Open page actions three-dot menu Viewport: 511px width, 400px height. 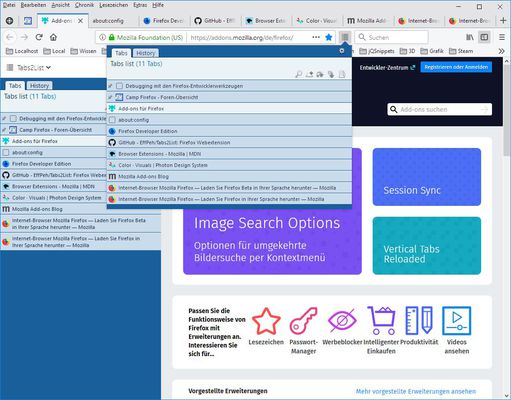pos(316,37)
